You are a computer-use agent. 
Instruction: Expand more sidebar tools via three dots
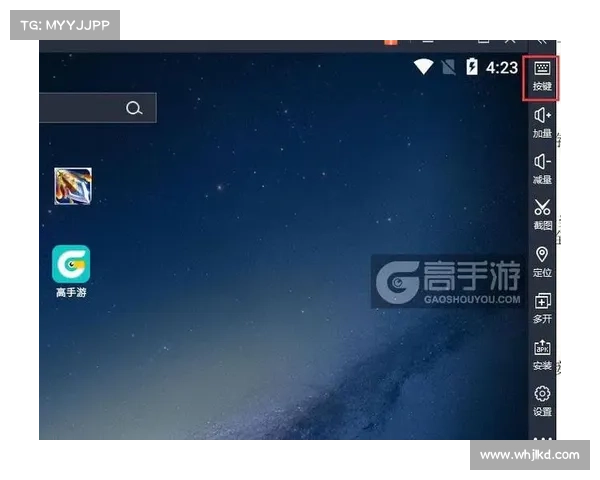click(541, 437)
